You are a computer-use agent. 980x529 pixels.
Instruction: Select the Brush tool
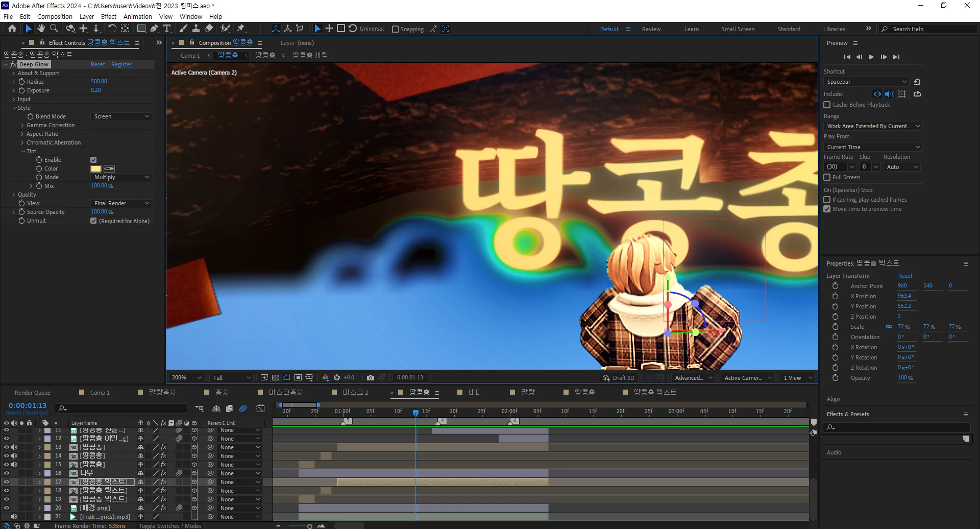[183, 29]
